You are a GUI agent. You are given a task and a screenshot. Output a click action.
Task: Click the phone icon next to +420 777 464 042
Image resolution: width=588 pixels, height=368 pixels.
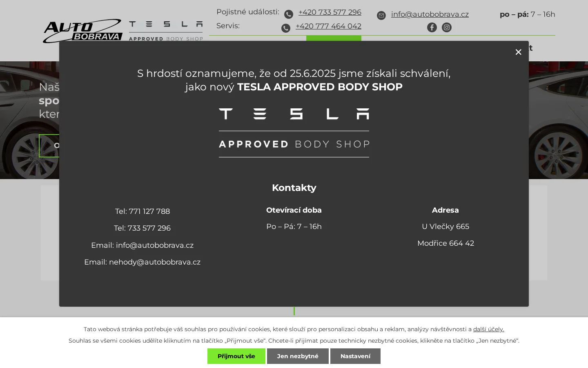click(x=286, y=28)
